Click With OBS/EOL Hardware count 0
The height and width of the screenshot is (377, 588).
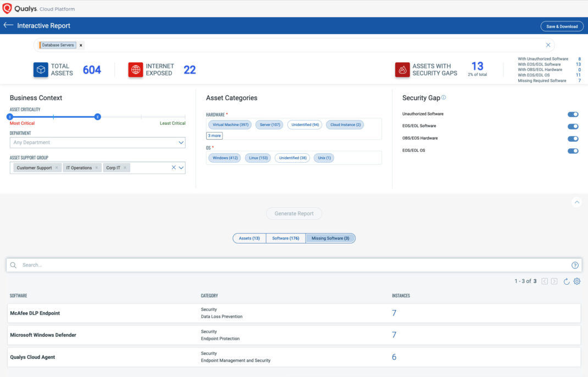[579, 70]
